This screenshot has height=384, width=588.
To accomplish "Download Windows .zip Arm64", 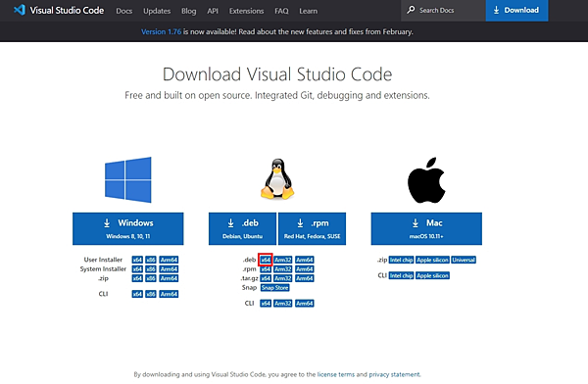I will click(x=169, y=278).
